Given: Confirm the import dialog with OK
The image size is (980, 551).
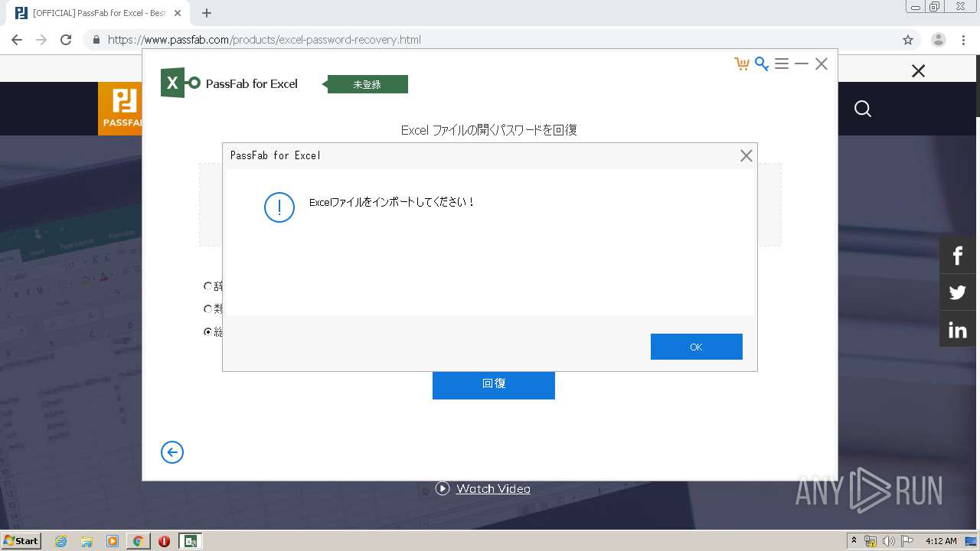Looking at the screenshot, I should coord(696,347).
